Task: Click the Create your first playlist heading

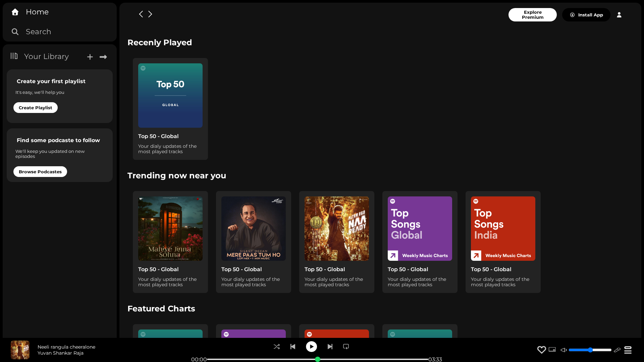Action: tap(51, 81)
